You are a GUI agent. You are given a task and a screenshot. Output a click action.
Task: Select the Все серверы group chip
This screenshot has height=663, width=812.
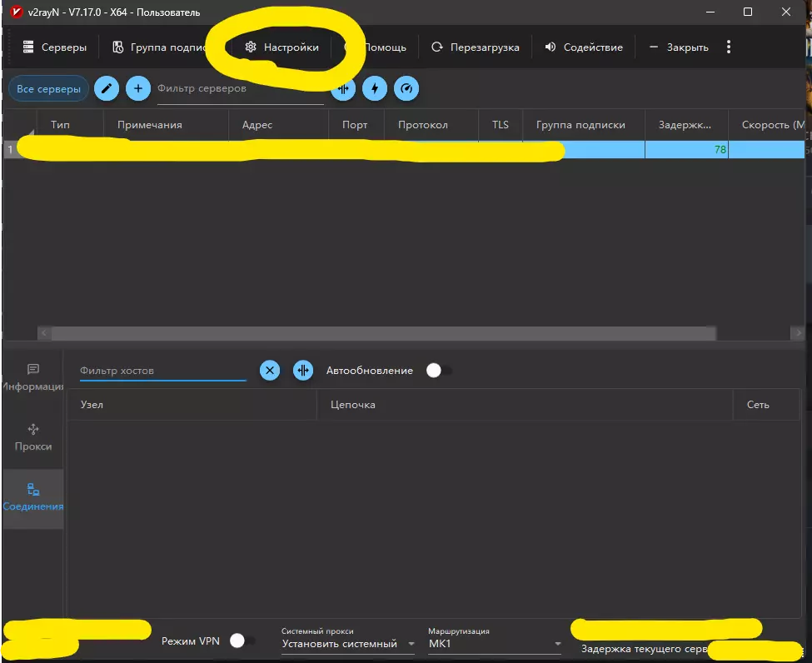[x=48, y=88]
